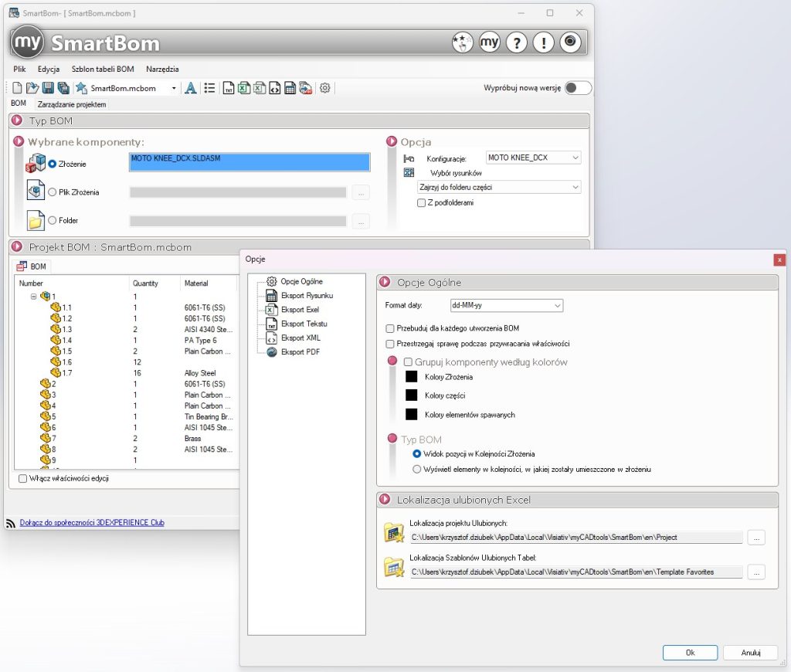Click the PDF export toolbar icon

pos(306,88)
